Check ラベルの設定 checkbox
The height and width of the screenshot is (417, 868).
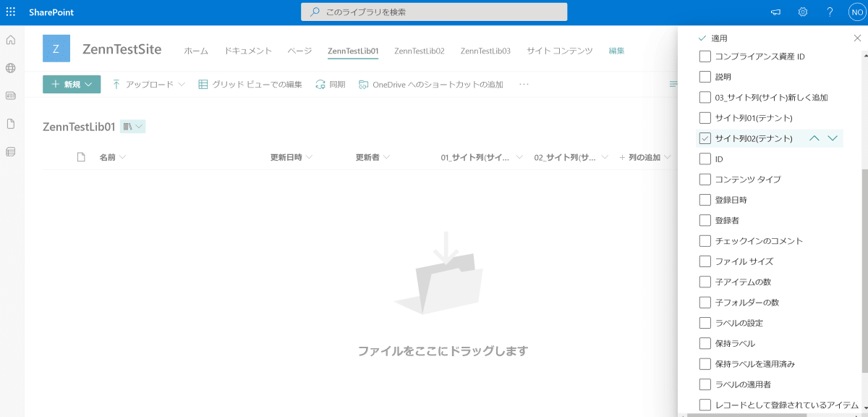tap(705, 323)
